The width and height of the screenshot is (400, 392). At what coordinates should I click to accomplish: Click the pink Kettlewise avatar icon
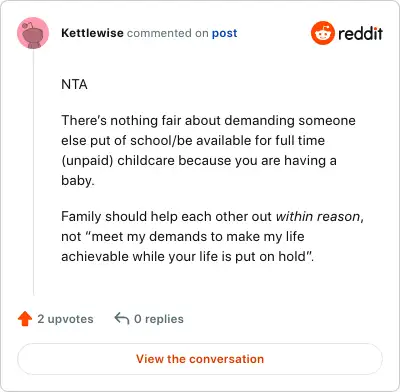[33, 33]
